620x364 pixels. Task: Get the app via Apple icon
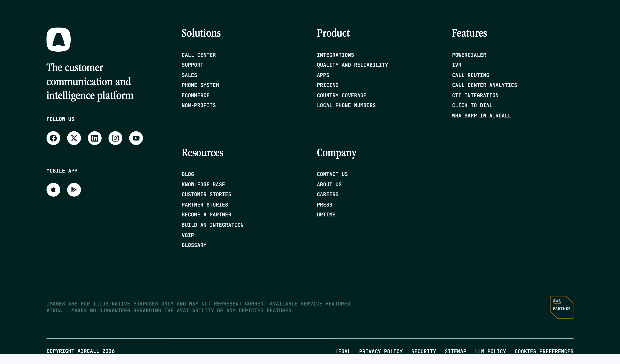click(53, 190)
